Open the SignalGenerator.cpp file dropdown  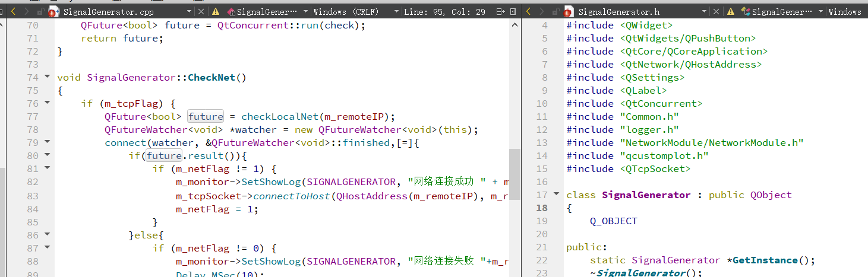(190, 11)
